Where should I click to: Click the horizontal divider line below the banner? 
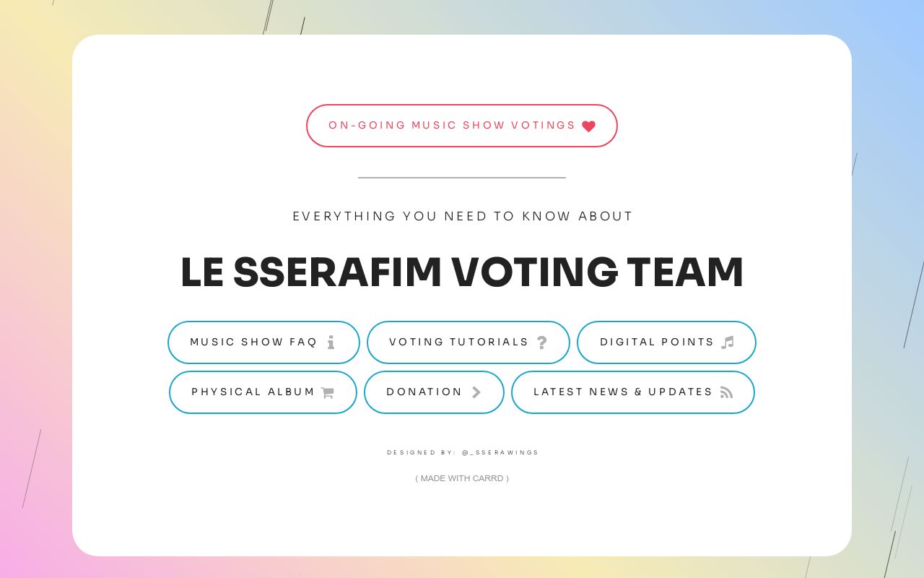coord(462,177)
